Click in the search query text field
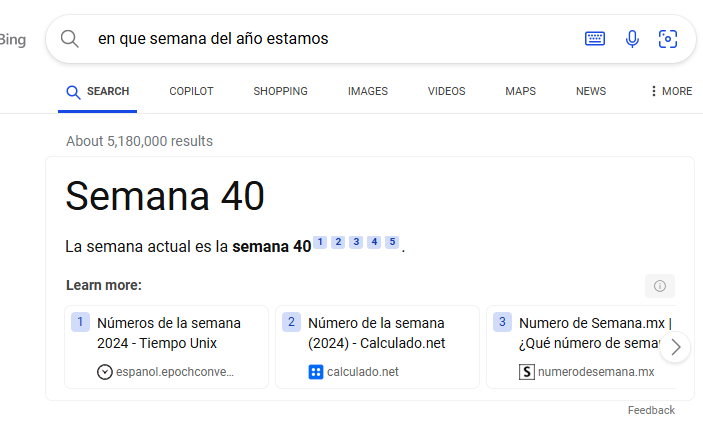 coord(332,39)
